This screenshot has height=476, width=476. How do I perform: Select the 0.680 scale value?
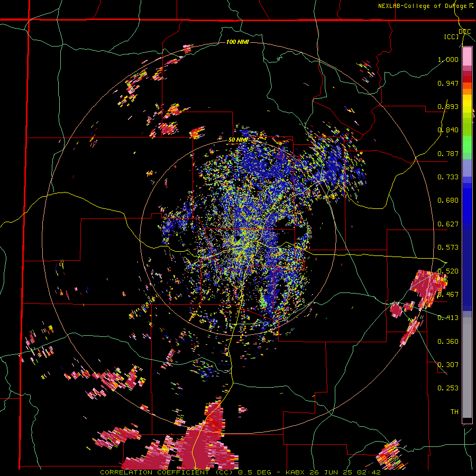pos(448,200)
